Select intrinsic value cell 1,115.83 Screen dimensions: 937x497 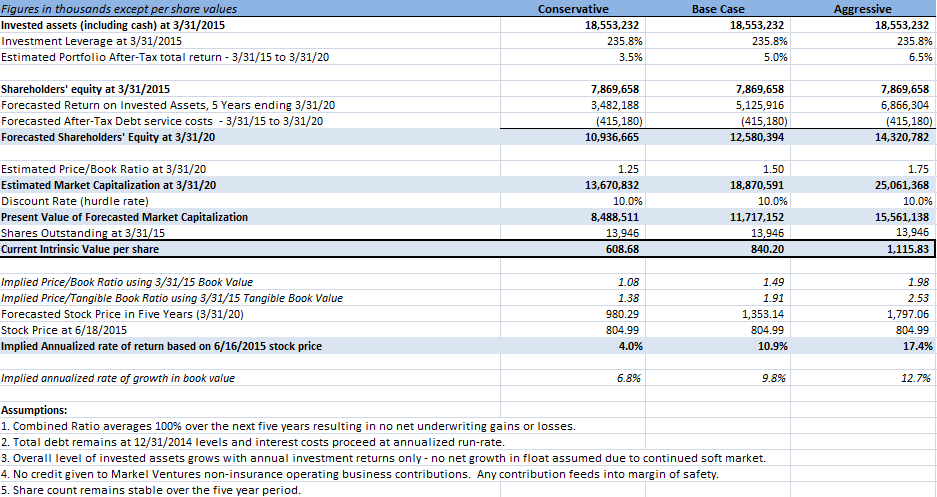908,249
